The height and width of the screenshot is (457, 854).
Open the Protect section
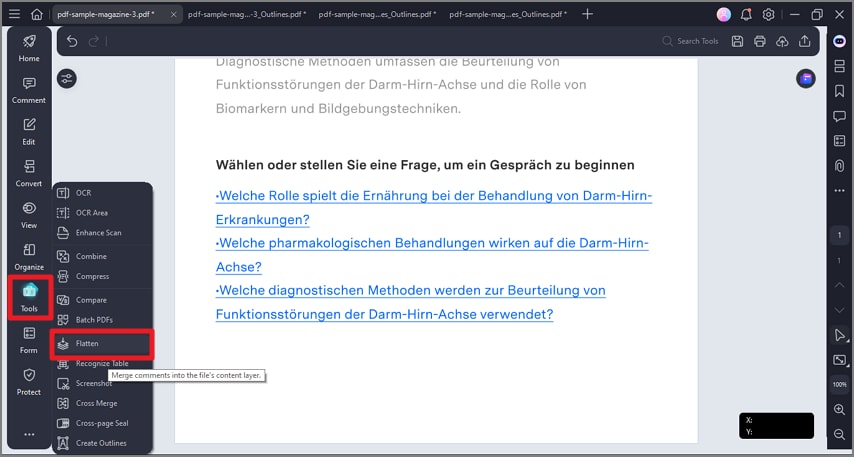(x=29, y=382)
